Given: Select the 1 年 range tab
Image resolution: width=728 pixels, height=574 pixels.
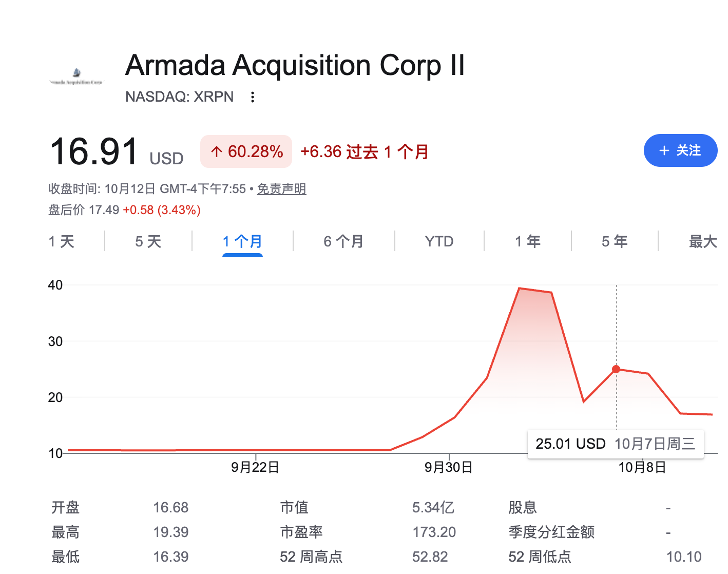Looking at the screenshot, I should coord(528,241).
